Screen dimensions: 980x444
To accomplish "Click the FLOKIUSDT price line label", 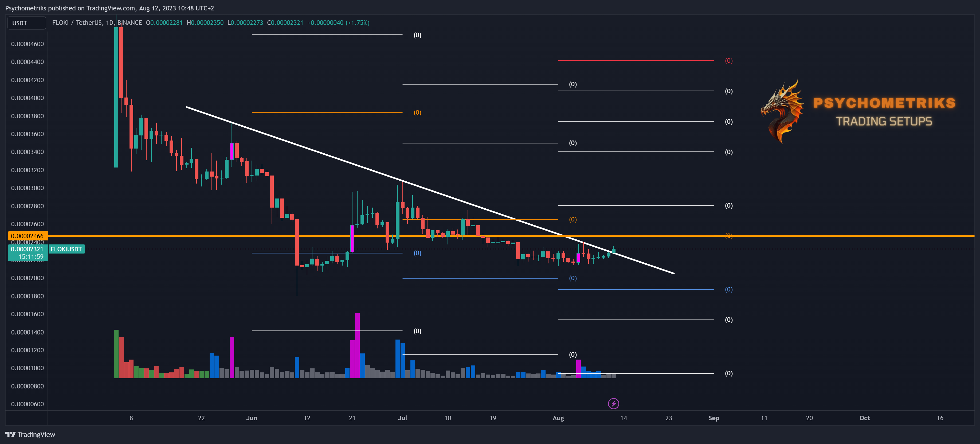I will pyautogui.click(x=66, y=249).
